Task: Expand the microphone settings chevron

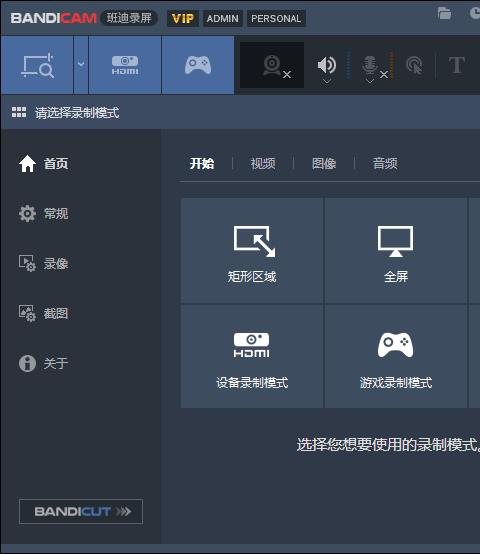Action: (x=370, y=82)
